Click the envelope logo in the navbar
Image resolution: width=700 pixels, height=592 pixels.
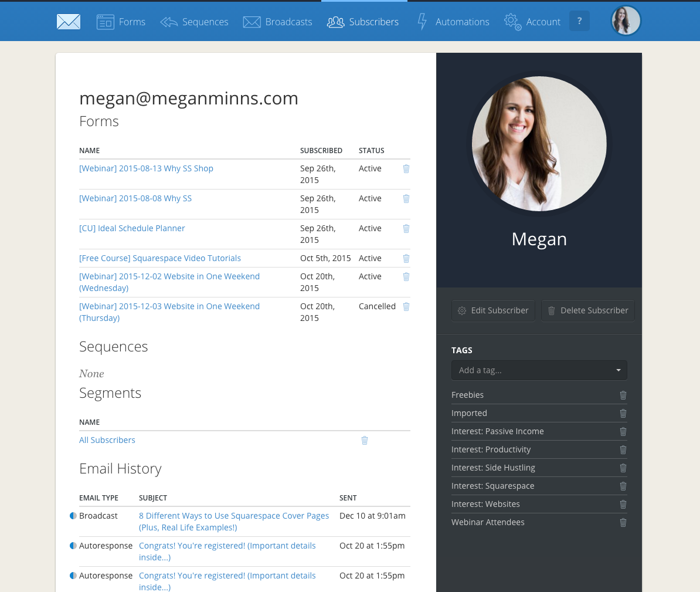tap(69, 22)
